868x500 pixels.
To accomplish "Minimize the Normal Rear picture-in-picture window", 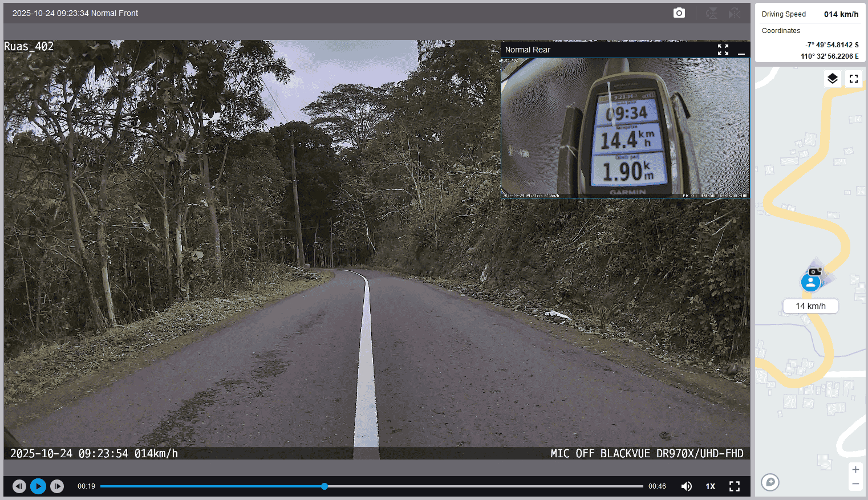I will tap(741, 50).
